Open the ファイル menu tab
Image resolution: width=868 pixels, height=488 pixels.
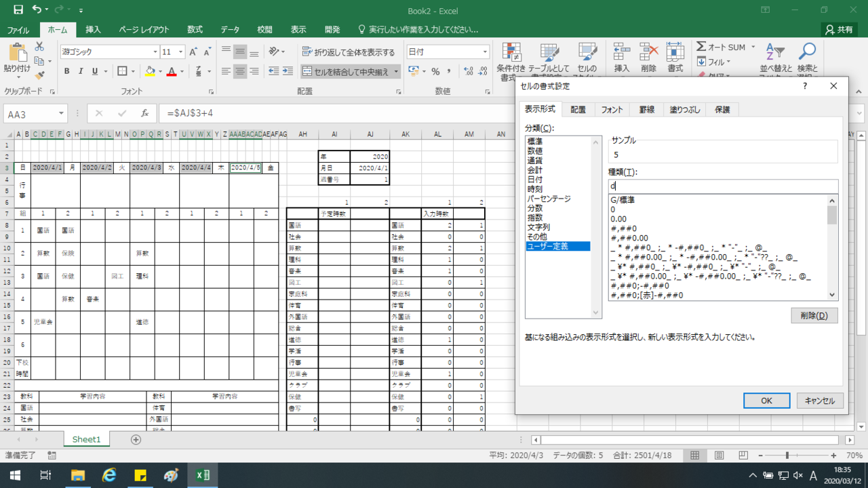coord(18,30)
